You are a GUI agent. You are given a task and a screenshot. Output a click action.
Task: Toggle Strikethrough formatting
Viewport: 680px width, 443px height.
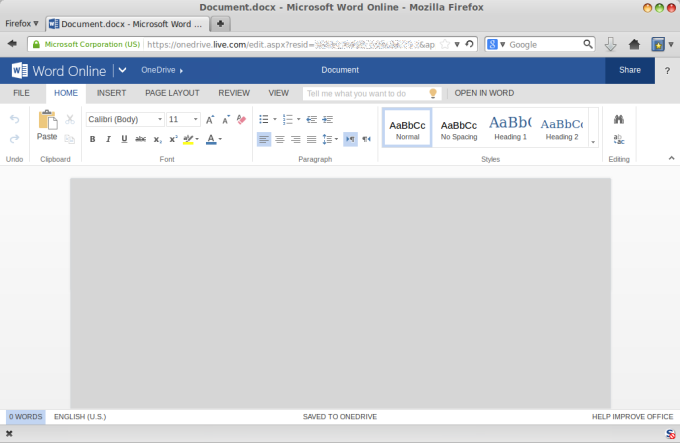click(x=141, y=139)
